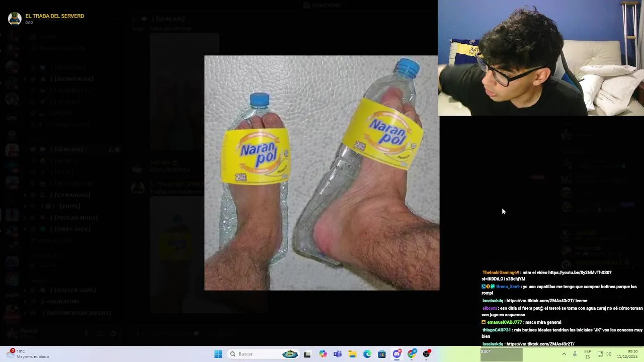Open the weather widget showing 18°C
The height and width of the screenshot is (362, 644).
(x=28, y=354)
